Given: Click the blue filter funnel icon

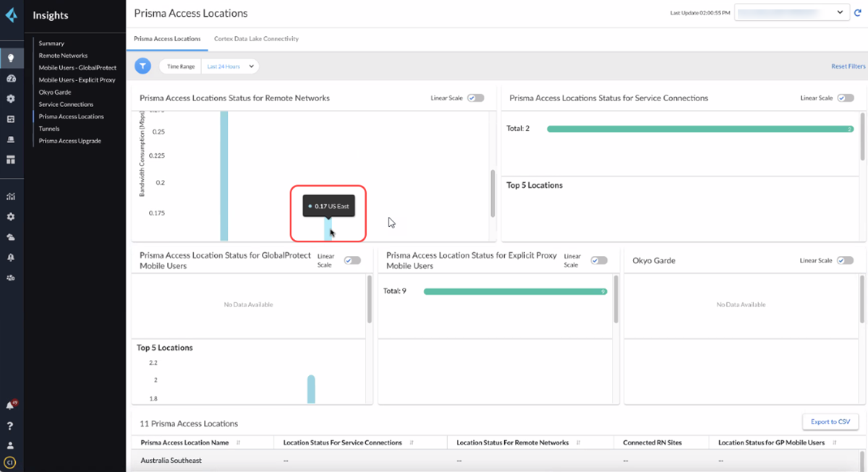Looking at the screenshot, I should tap(143, 66).
